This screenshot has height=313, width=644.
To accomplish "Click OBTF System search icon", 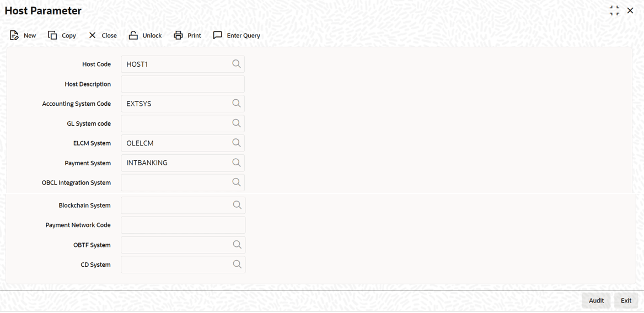I will (237, 245).
